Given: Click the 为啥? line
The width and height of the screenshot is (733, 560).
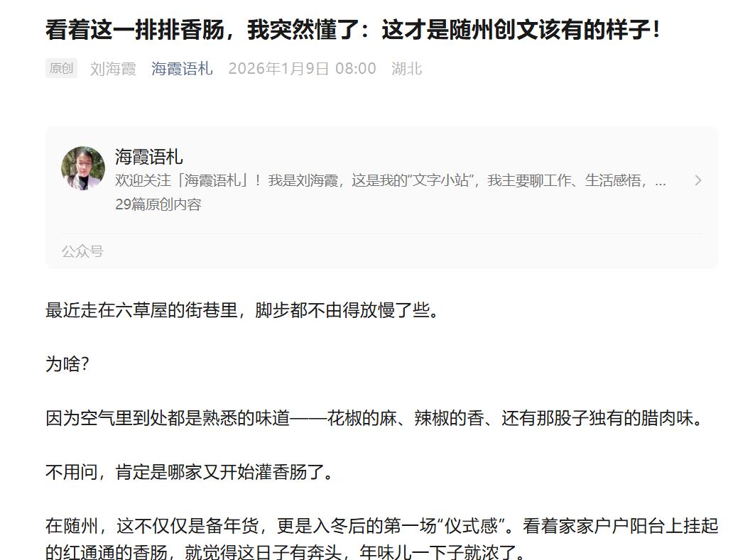Looking at the screenshot, I should tap(67, 364).
